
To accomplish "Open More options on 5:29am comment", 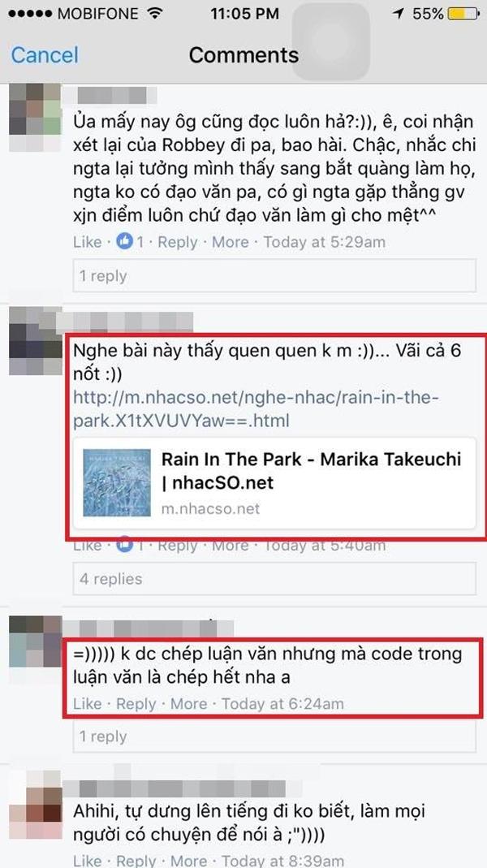I will pyautogui.click(x=231, y=242).
